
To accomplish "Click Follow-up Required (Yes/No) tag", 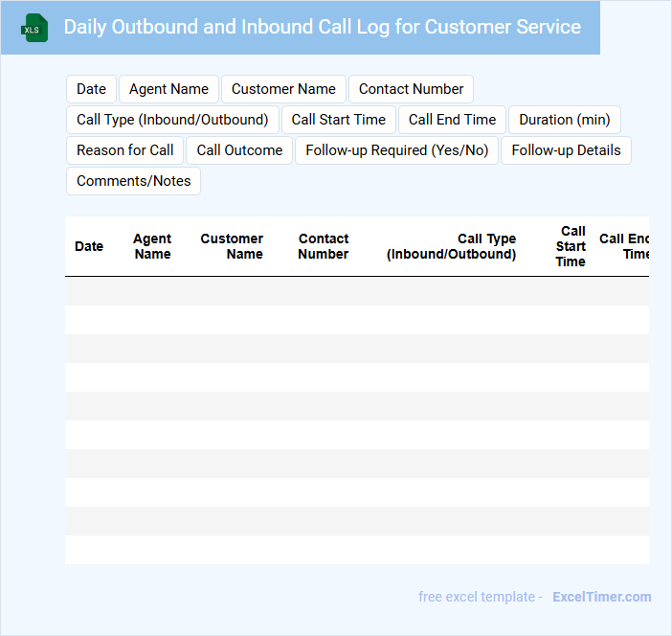I will point(396,150).
